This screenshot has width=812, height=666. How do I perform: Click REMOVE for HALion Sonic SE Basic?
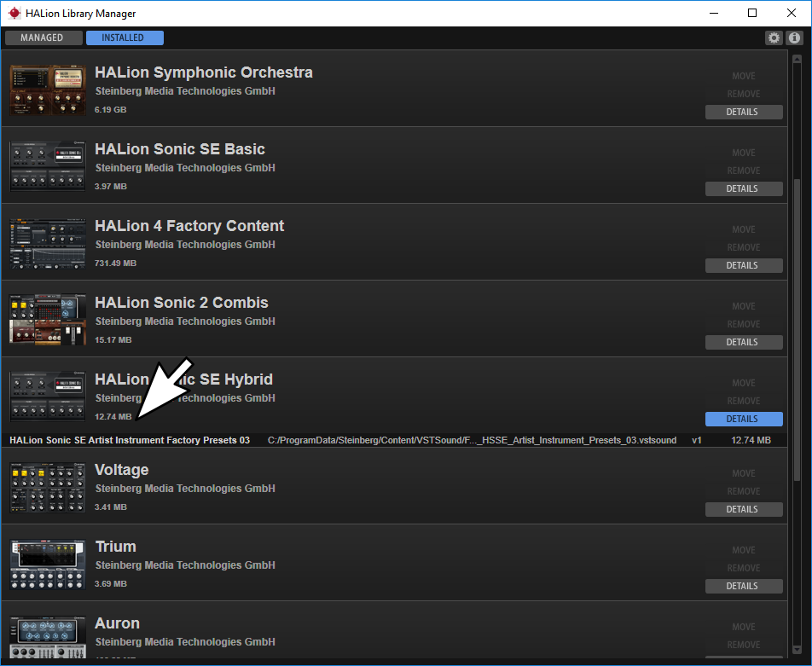[x=744, y=171]
